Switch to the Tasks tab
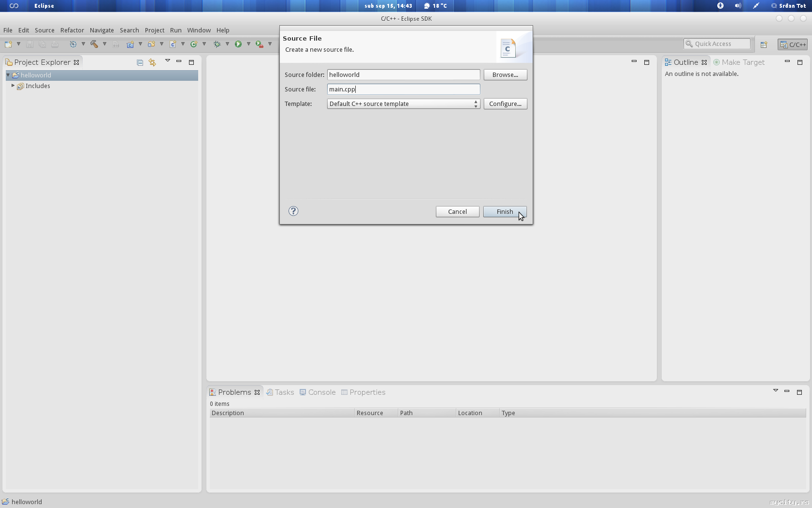 tap(280, 392)
